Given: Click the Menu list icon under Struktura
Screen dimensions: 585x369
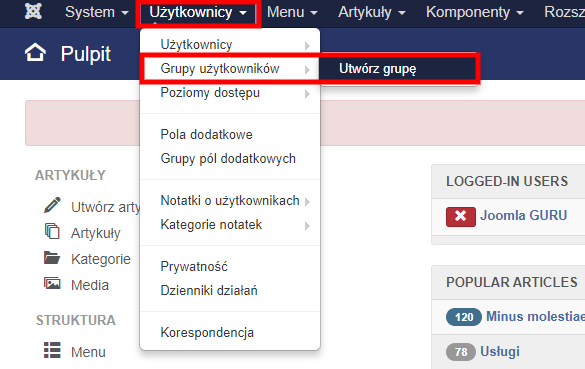Looking at the screenshot, I should pos(52,350).
